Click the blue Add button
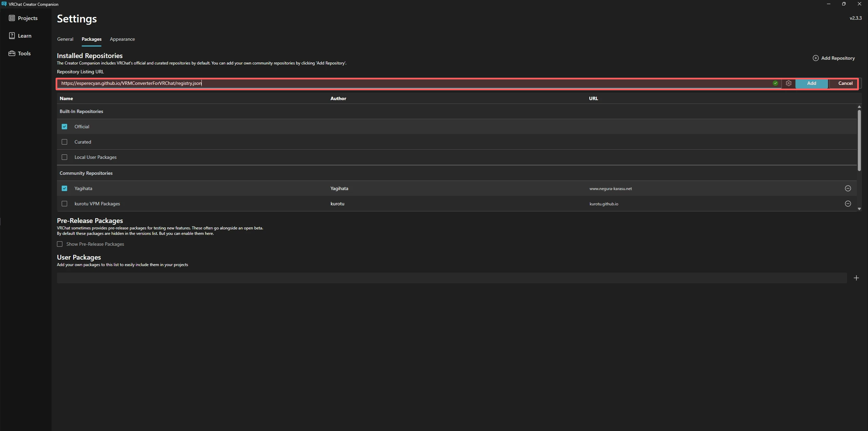This screenshot has width=868, height=431. coord(811,83)
